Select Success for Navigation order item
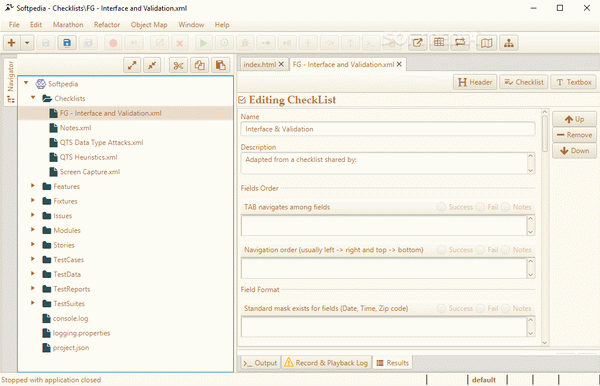This screenshot has height=386, width=600. tap(442, 250)
